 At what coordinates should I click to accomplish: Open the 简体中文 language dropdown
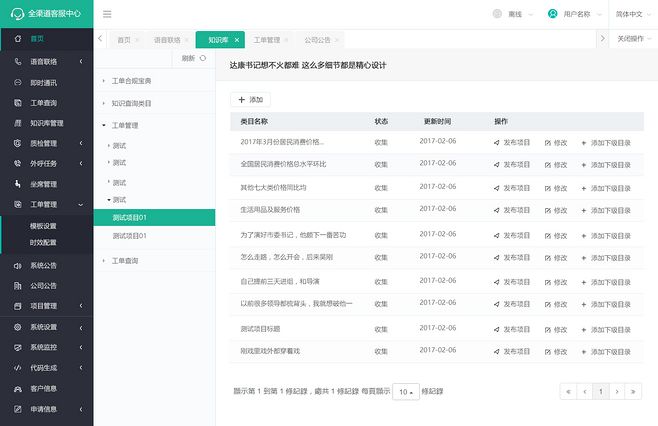(633, 14)
